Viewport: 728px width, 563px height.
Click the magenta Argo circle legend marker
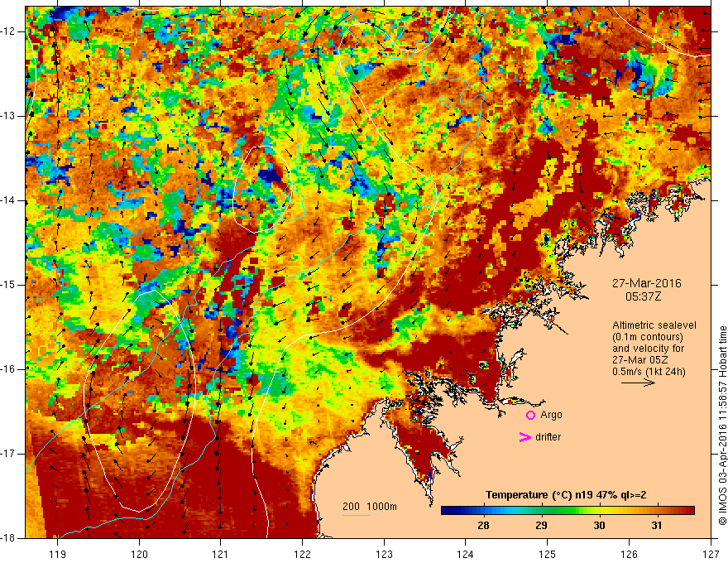click(x=530, y=416)
